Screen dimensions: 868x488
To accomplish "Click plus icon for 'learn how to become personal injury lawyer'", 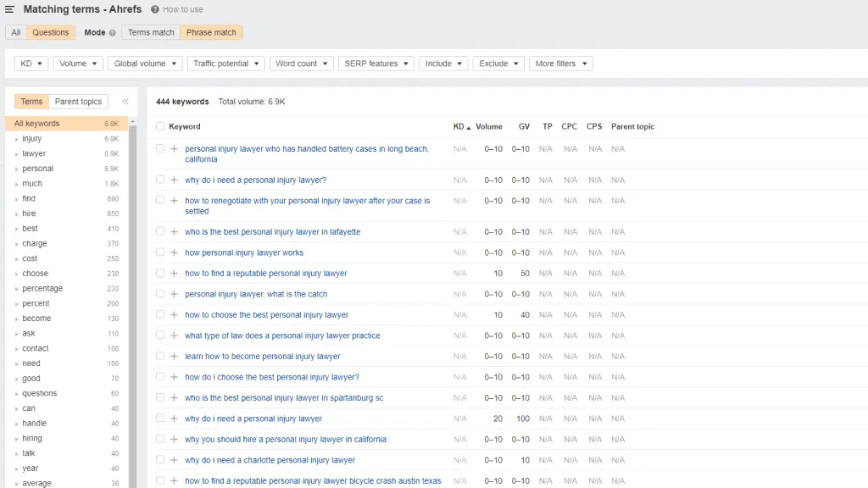I will pyautogui.click(x=174, y=357).
